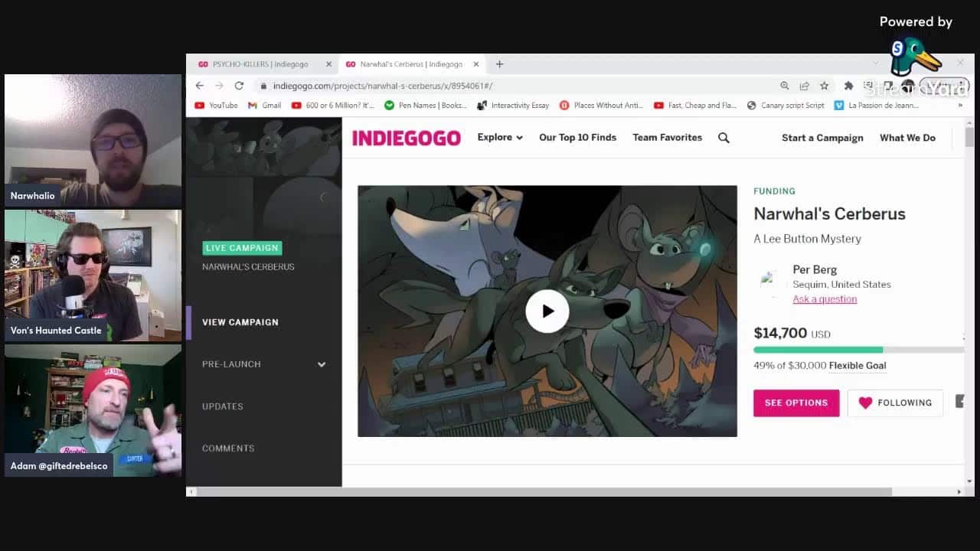
Task: Click the share page icon in address bar
Action: click(x=804, y=86)
